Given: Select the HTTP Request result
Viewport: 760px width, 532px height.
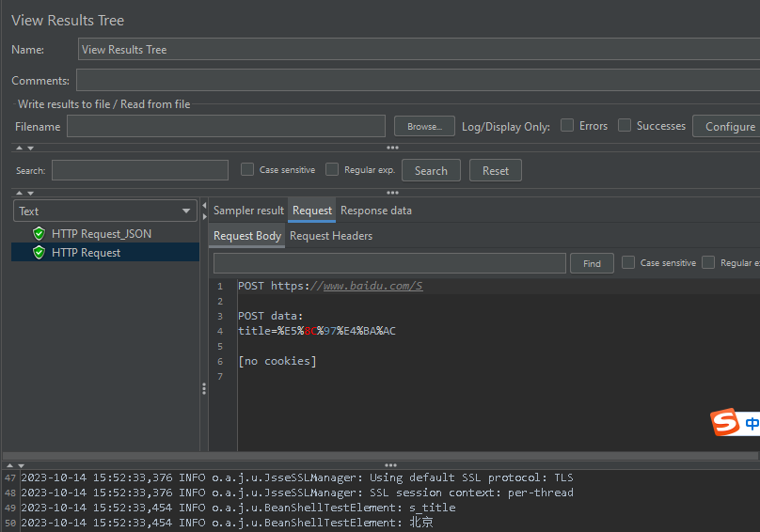Looking at the screenshot, I should [x=105, y=253].
